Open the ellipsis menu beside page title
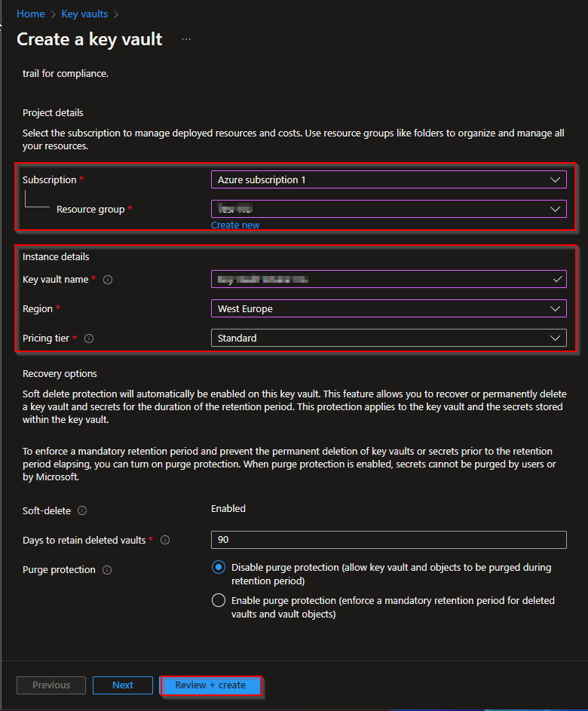The height and width of the screenshot is (711, 588). pyautogui.click(x=186, y=39)
